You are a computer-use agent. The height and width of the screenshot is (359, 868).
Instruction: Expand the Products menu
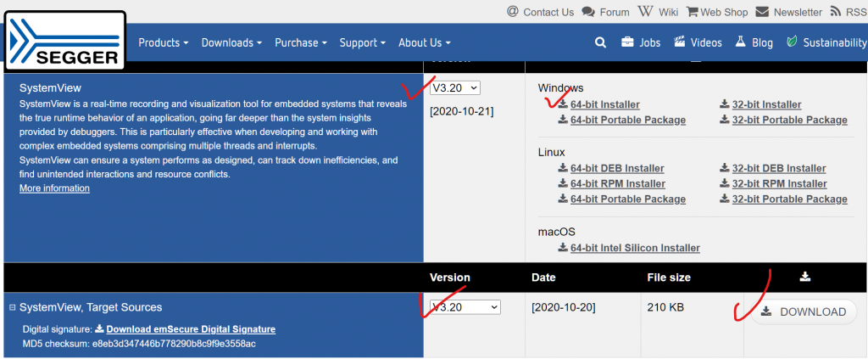(164, 42)
